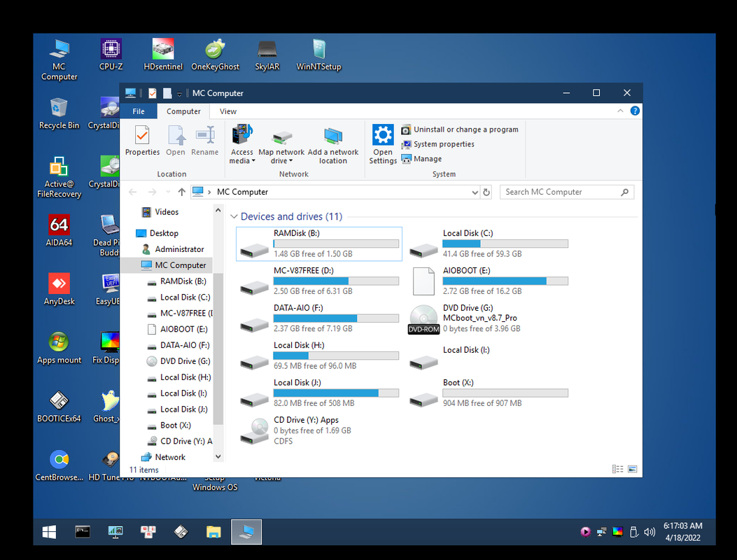Select the WinNTSetup desktop icon
737x560 pixels.
point(318,54)
